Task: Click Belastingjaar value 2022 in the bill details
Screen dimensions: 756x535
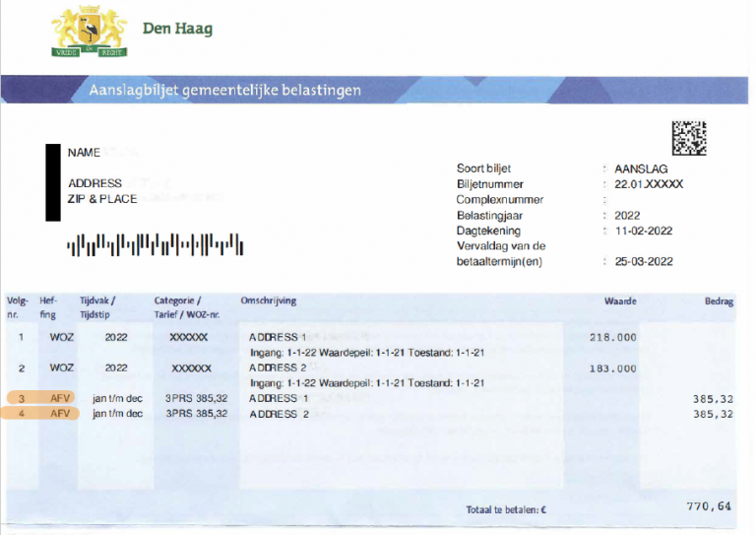Action: coord(627,216)
